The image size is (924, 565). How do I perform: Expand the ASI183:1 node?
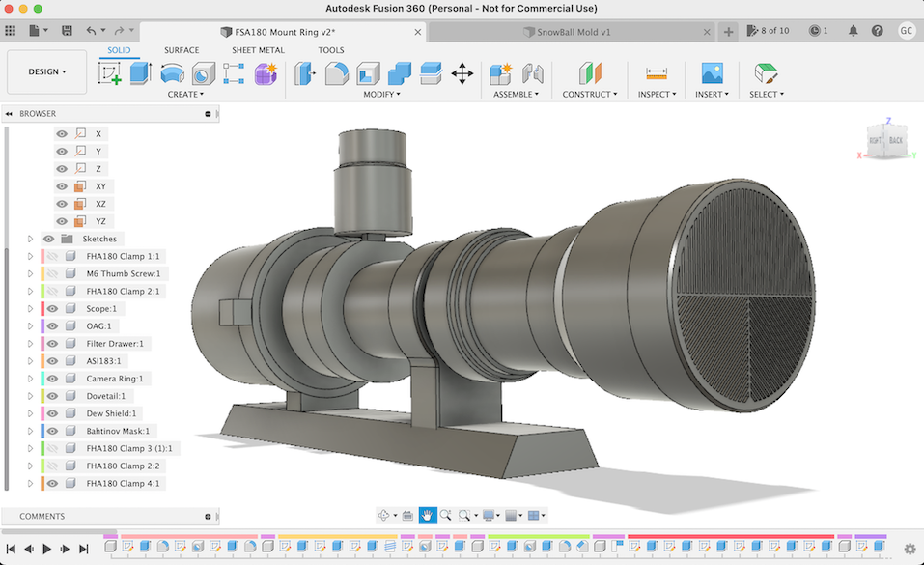tap(30, 361)
